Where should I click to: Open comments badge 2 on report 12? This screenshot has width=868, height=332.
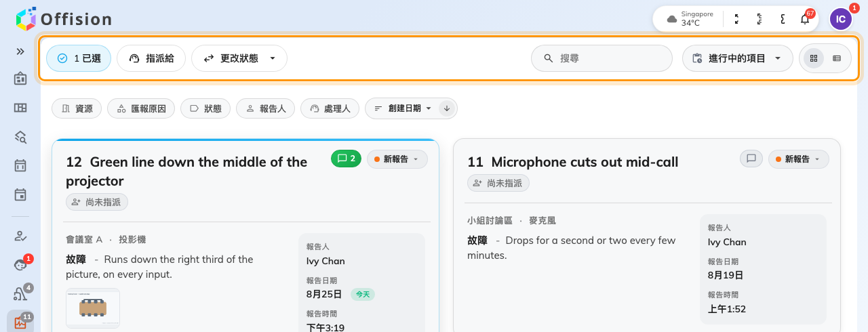[x=346, y=159]
